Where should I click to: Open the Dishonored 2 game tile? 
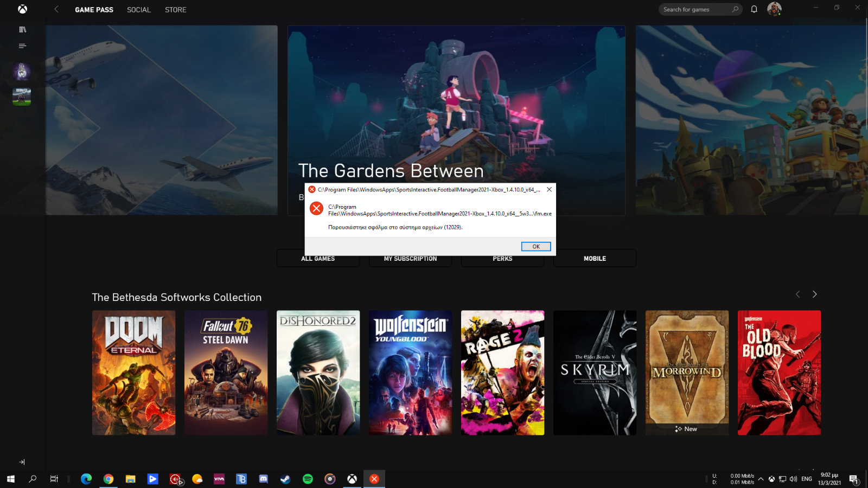318,373
